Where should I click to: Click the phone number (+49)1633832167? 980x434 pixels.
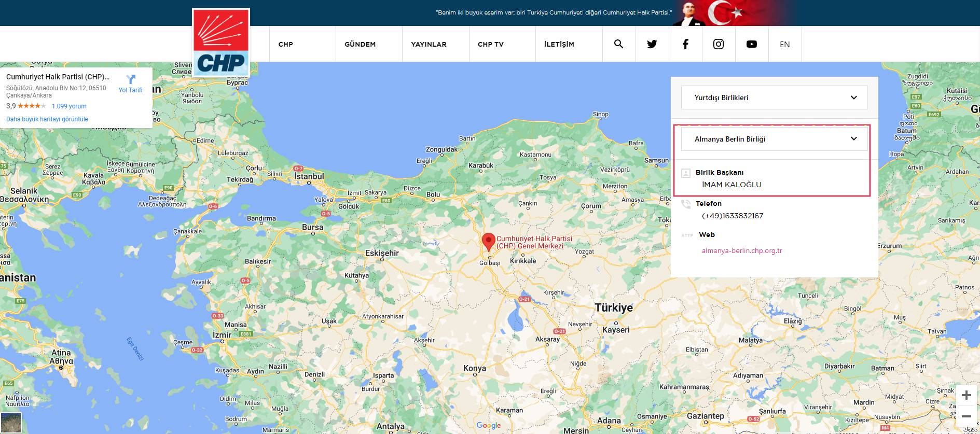[733, 216]
